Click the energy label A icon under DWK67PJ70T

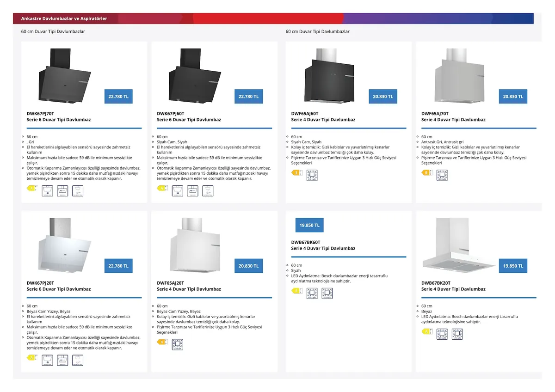(x=32, y=188)
